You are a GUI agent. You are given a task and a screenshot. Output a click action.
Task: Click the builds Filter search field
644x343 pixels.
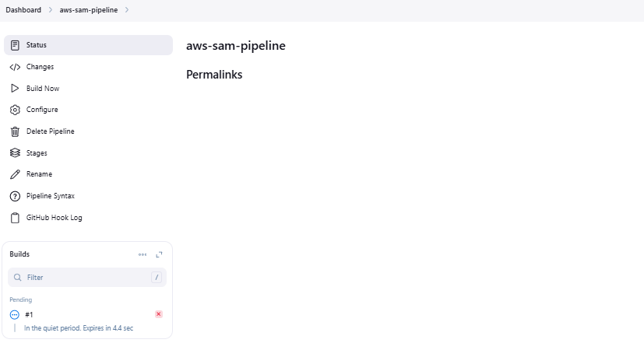click(87, 278)
